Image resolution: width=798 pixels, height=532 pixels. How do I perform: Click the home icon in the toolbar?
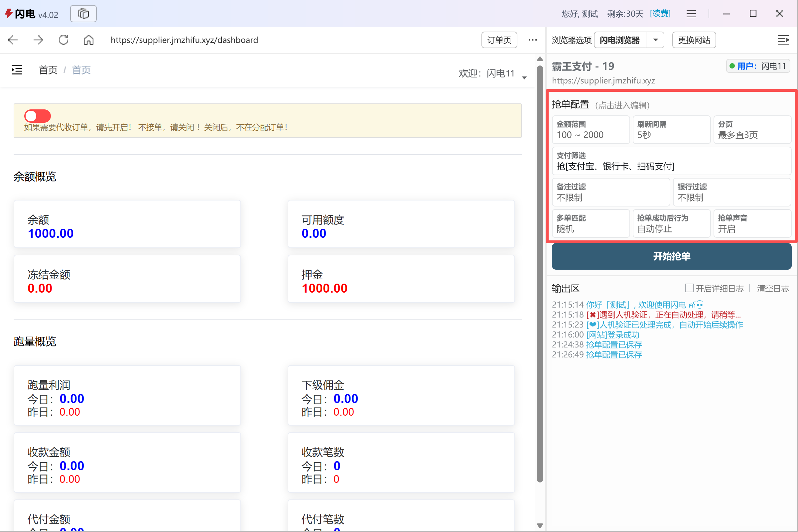pos(88,40)
